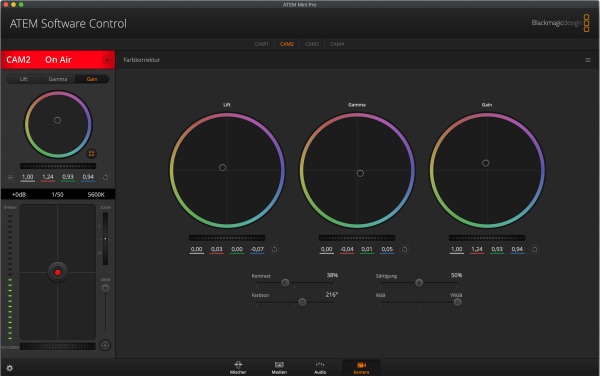Open the Mischer page

coord(238,368)
